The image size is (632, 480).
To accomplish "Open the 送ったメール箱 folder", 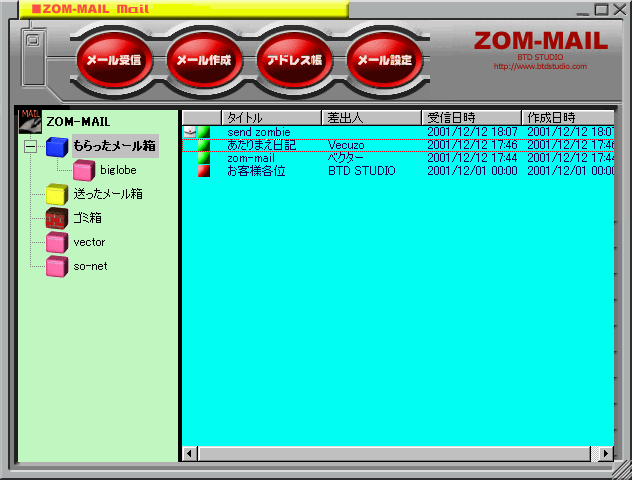I will click(x=108, y=194).
